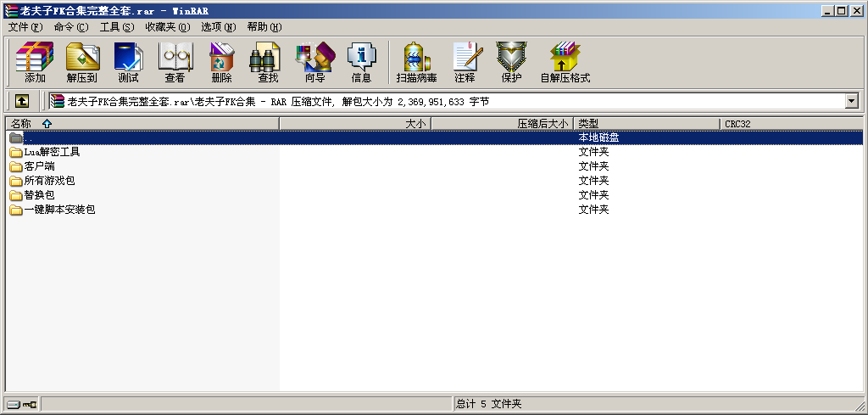Open the 文件 (File) menu

coord(25,26)
